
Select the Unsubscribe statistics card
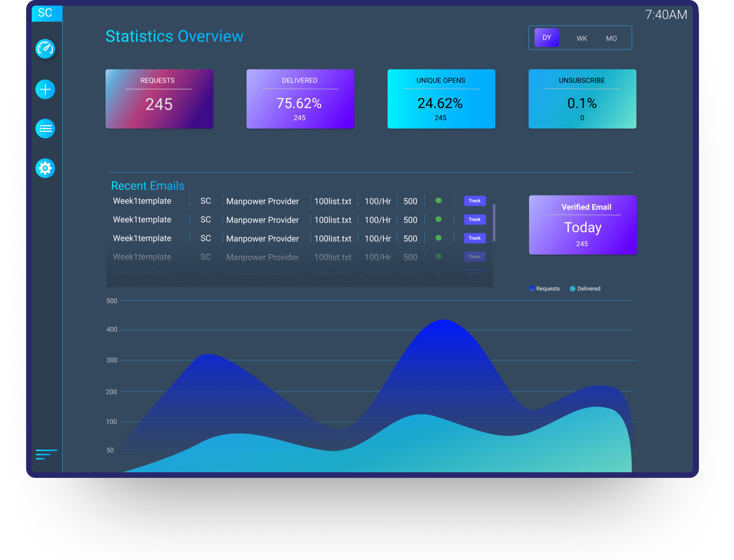tap(582, 99)
